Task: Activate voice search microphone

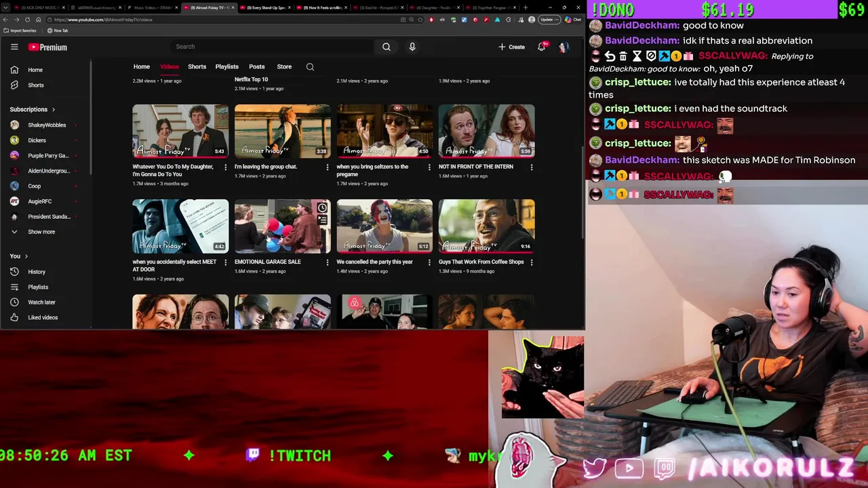Action: point(412,47)
